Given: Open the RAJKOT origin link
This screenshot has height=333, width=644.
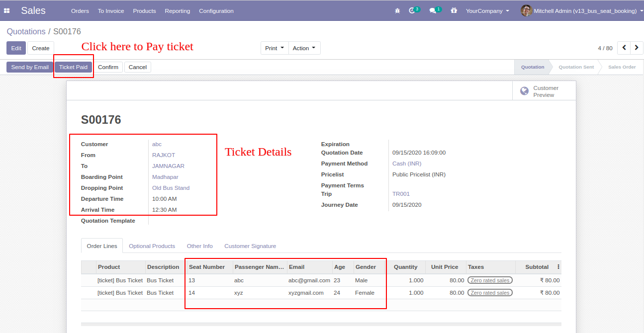Looking at the screenshot, I should tap(164, 155).
